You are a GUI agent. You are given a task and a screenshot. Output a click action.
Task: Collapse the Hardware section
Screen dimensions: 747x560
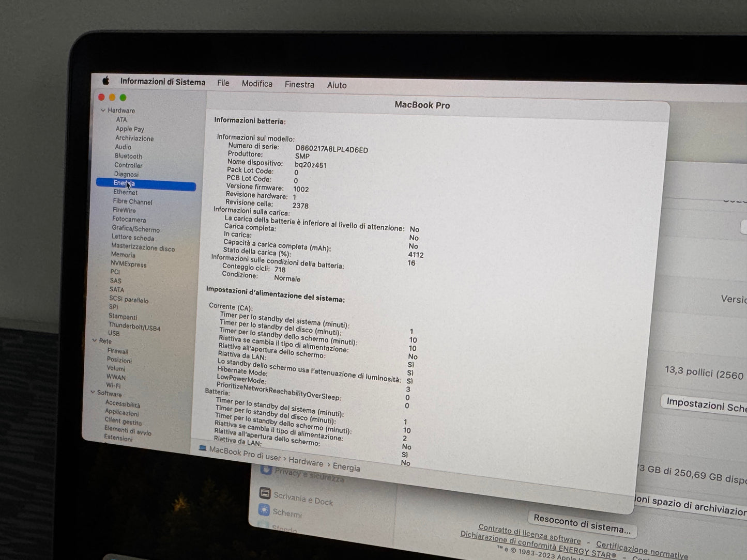(x=103, y=110)
